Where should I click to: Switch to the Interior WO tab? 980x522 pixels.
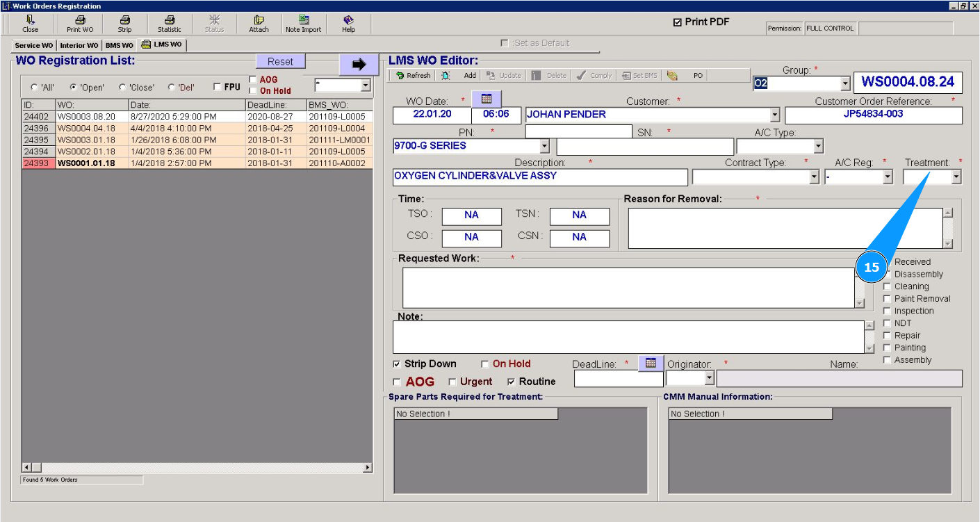79,45
